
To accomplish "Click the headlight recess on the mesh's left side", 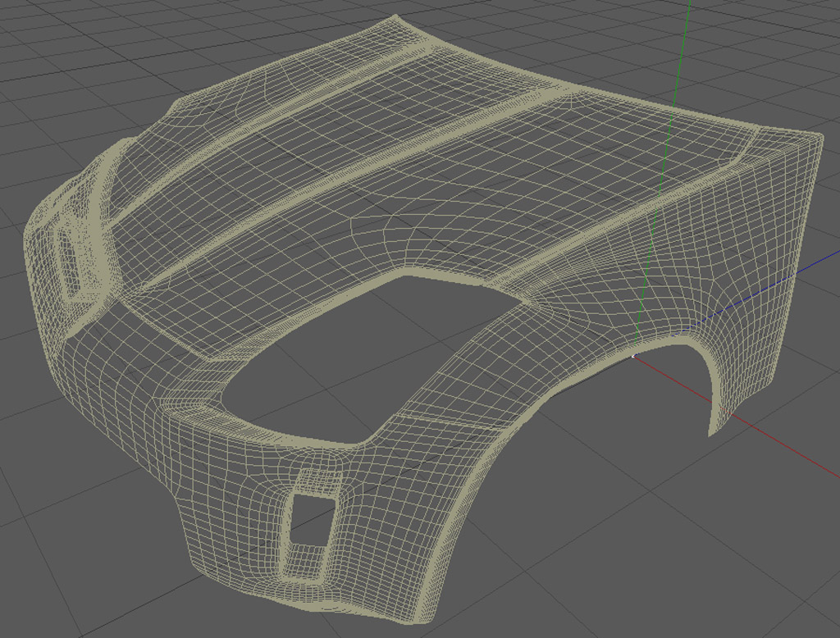I will [67, 260].
